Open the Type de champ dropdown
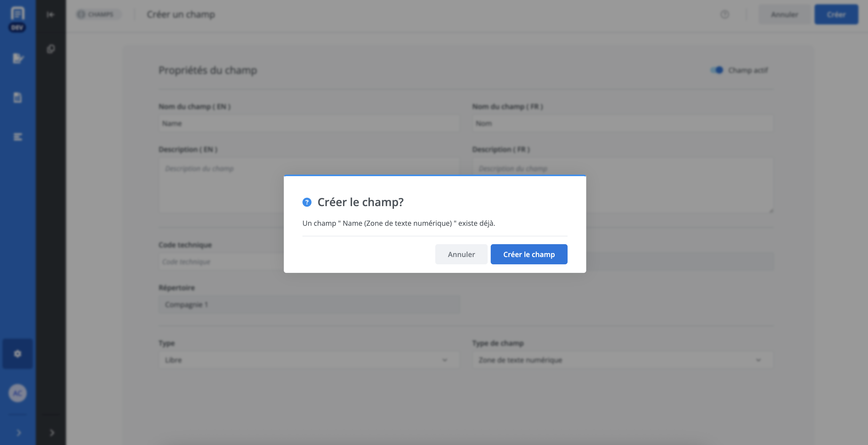The height and width of the screenshot is (445, 868). [622, 360]
